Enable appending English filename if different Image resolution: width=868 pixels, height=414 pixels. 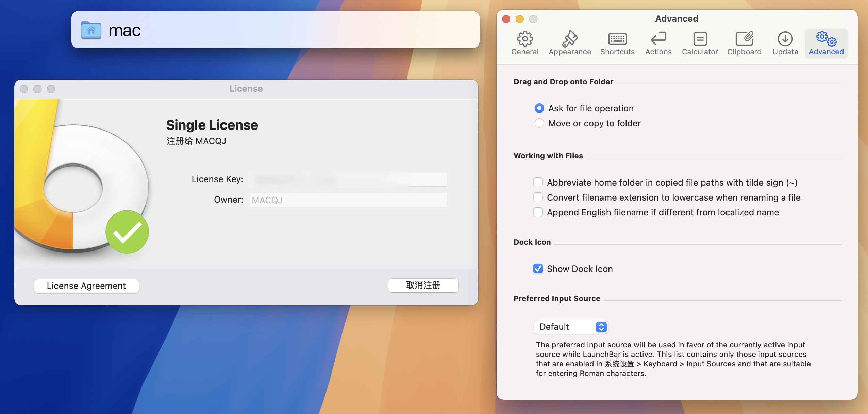(538, 212)
